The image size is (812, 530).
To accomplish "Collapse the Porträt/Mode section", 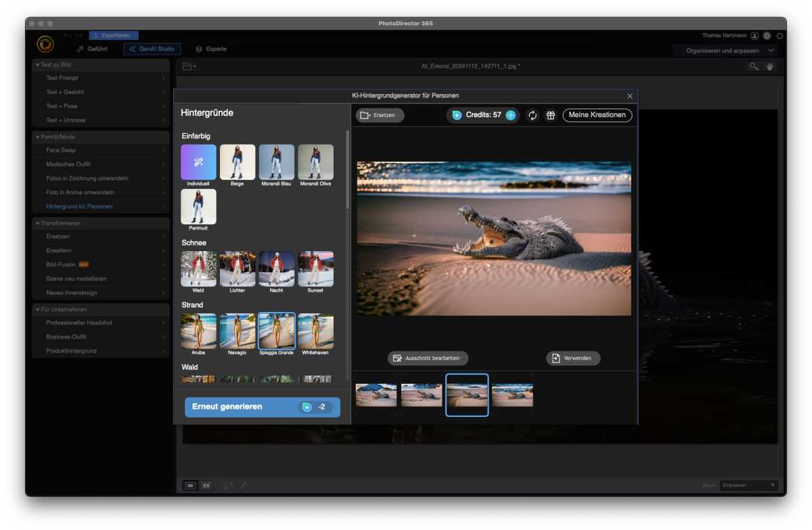I will 101,137.
